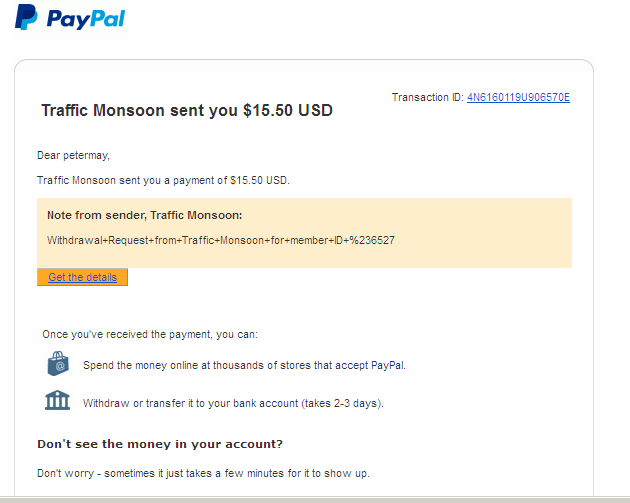Click the $15.50 USD amount in heading
The image size is (630, 503).
tap(288, 110)
